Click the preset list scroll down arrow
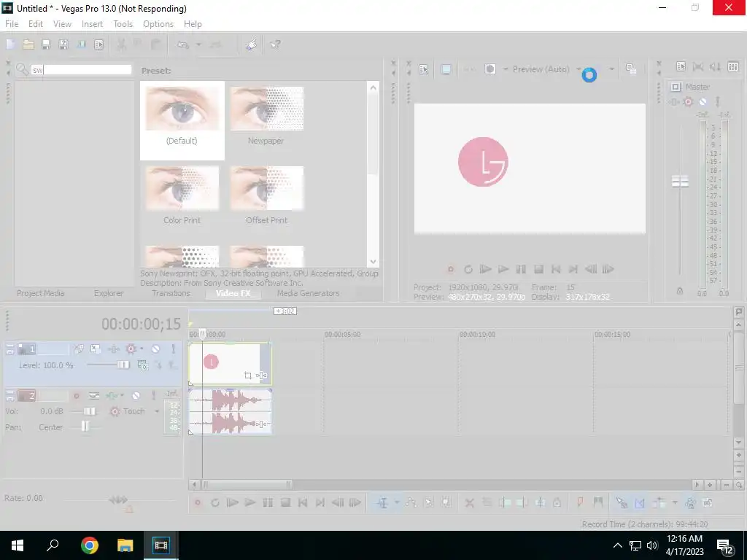Viewport: 747px width, 560px height. tap(373, 262)
